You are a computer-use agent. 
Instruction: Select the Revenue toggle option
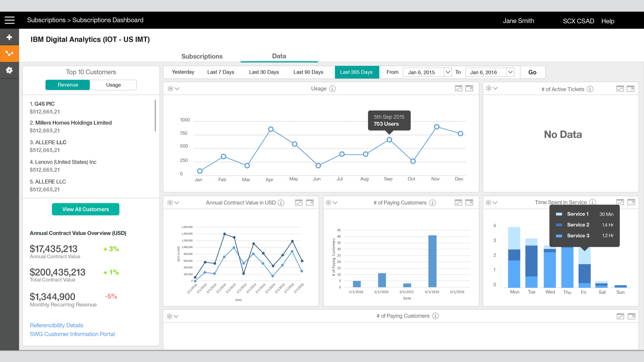pos(68,85)
